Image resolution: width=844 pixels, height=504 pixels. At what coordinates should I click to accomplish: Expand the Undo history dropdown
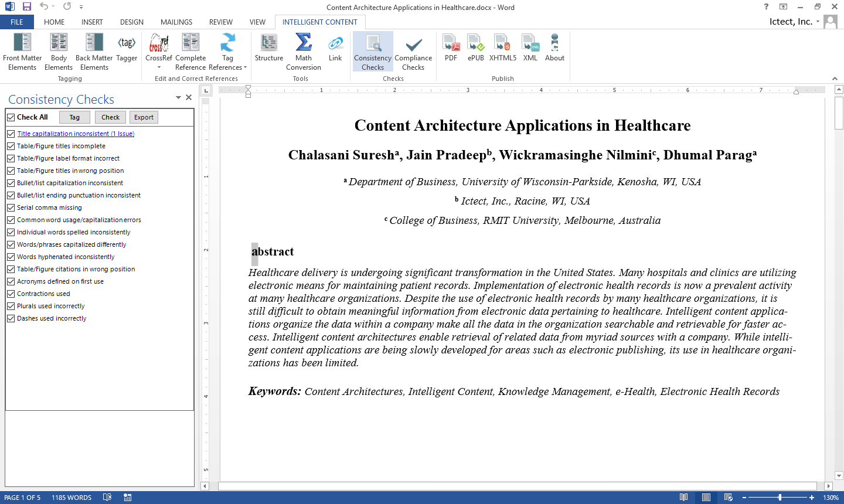coord(53,6)
